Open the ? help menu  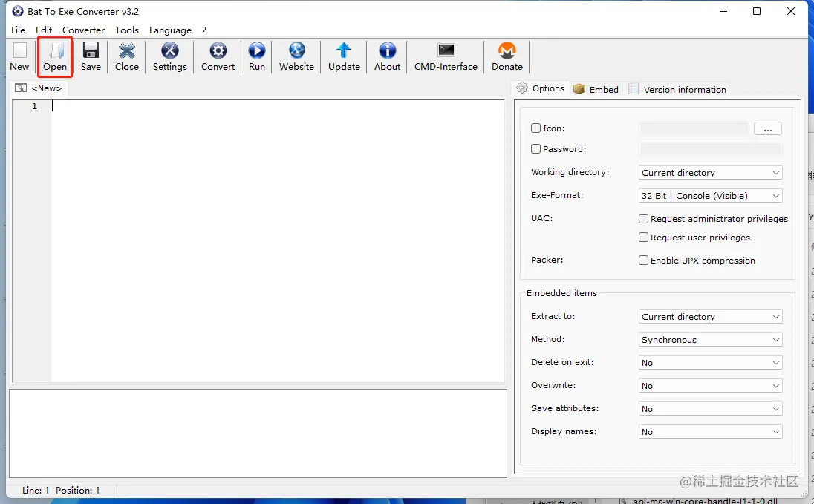pos(204,30)
